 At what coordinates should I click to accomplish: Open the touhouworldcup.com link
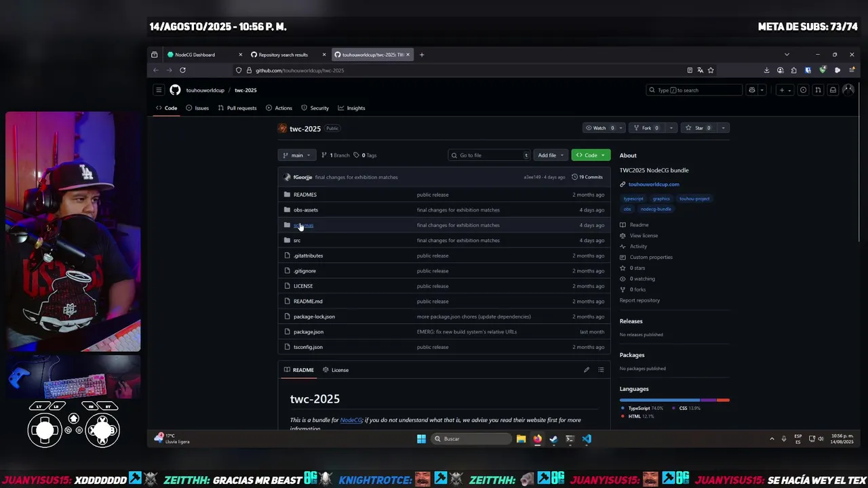tap(654, 184)
